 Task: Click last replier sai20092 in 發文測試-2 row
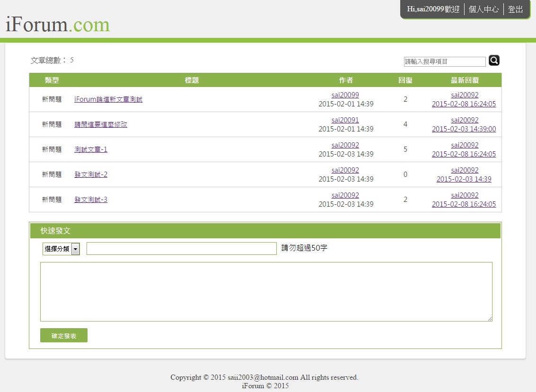coord(465,170)
